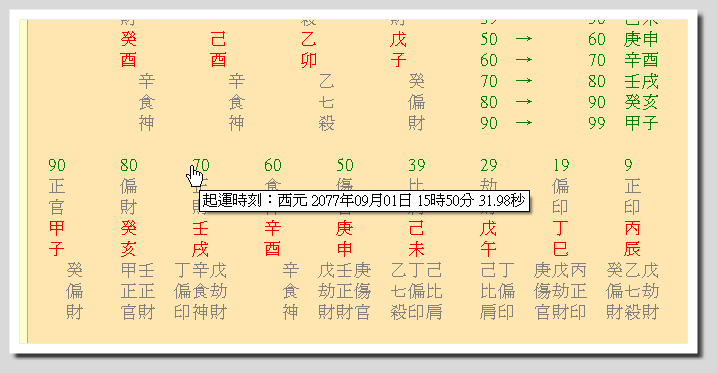Click the red 壬 in the age-70 column
717x373 pixels.
tap(200, 228)
